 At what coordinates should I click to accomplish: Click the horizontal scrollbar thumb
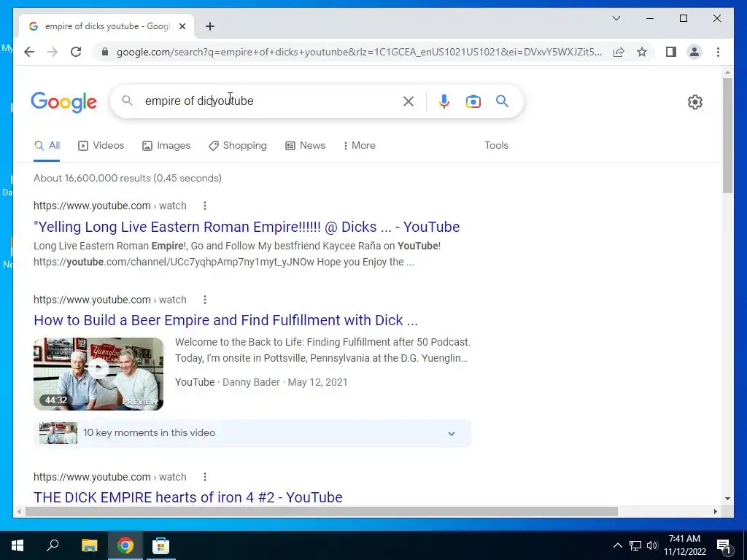(x=322, y=512)
